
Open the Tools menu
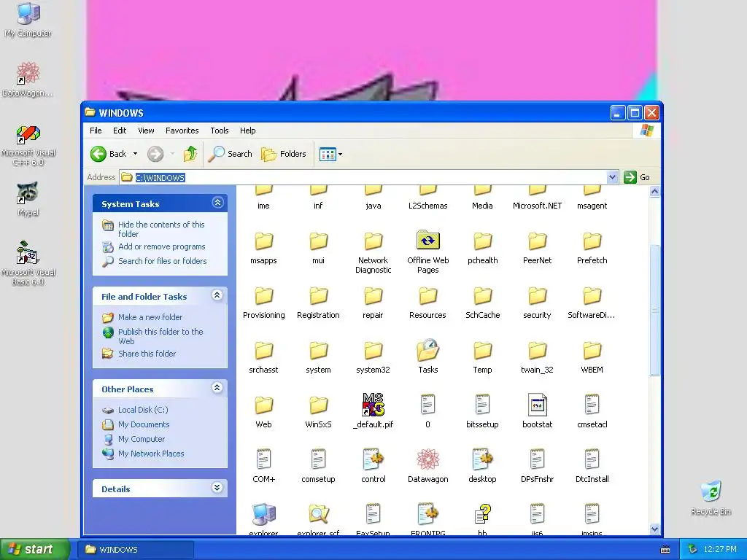219,131
